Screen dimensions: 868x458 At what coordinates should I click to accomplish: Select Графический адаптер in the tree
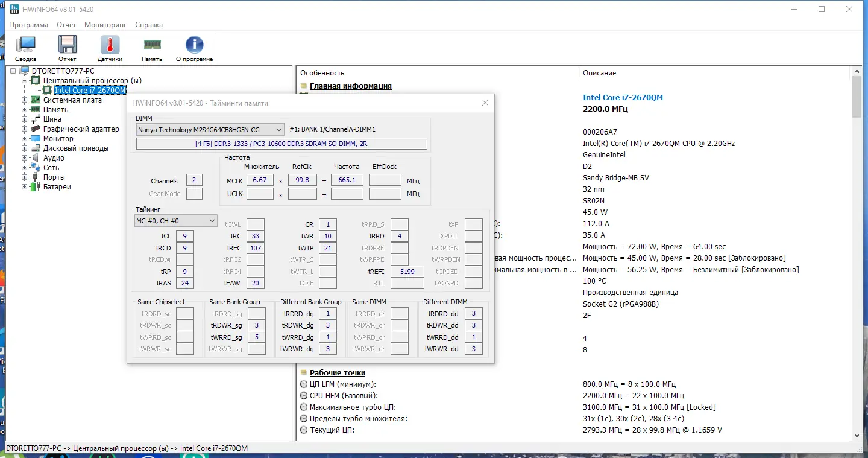coord(81,129)
